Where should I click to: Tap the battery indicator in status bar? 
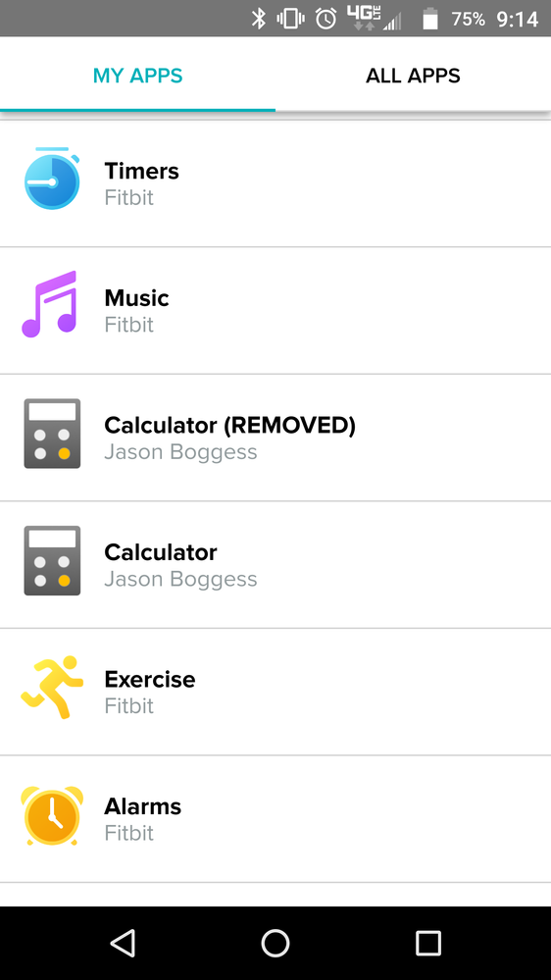pos(429,19)
